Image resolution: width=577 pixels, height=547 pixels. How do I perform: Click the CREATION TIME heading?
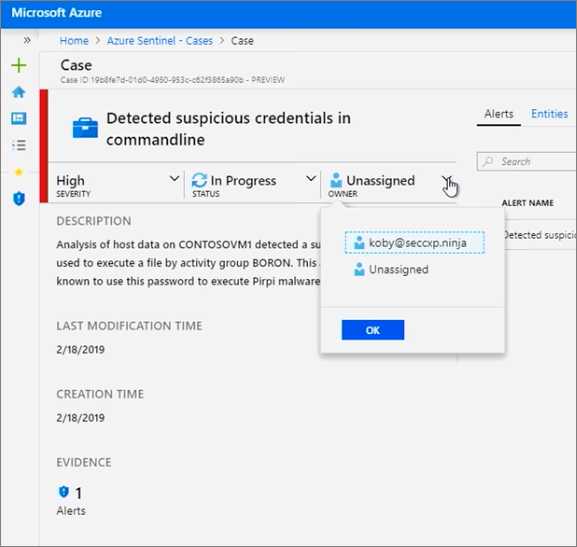tap(100, 394)
